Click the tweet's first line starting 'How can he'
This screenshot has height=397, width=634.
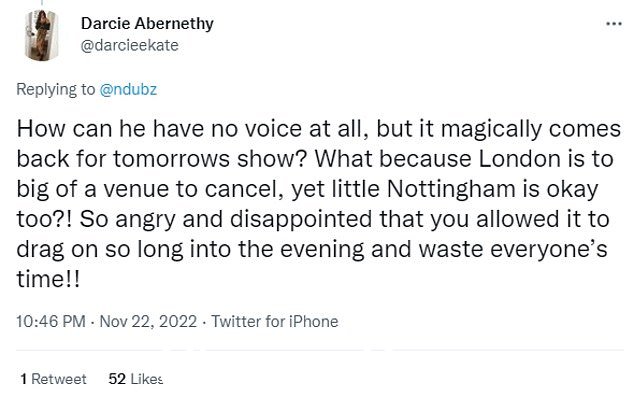(x=319, y=129)
